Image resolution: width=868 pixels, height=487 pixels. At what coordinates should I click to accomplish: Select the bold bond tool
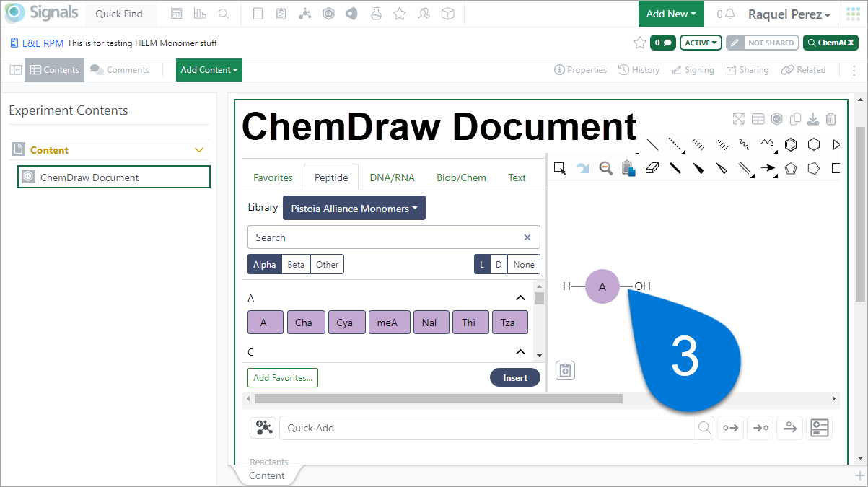coord(675,168)
